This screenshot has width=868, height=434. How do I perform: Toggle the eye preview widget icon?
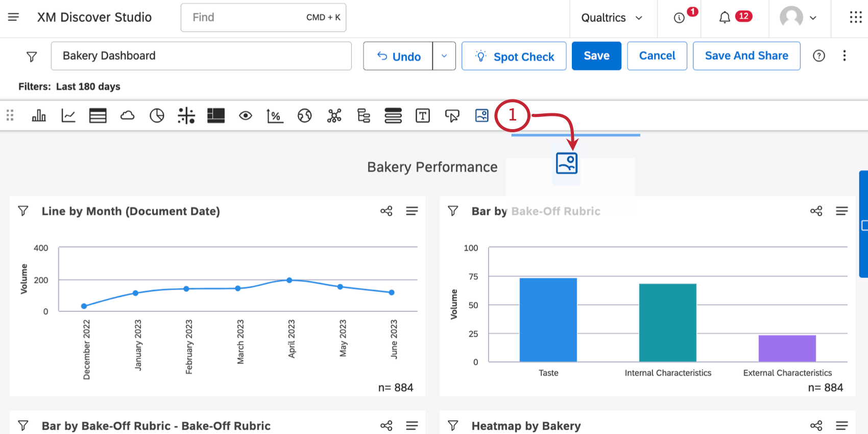[x=246, y=116]
